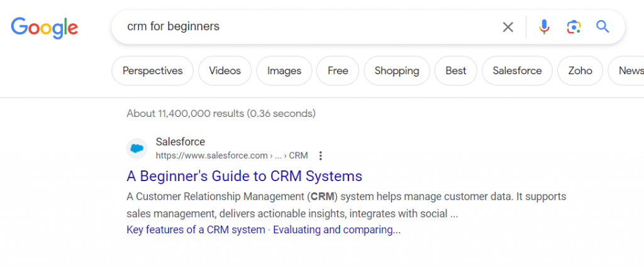Follow the 'Key features of a CRM system' link
The image size is (644, 266).
196,230
